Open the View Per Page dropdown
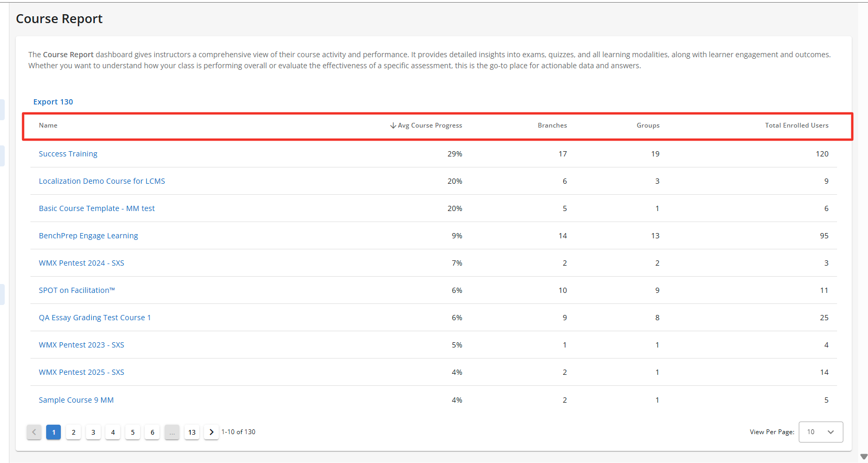The image size is (868, 463). tap(820, 432)
